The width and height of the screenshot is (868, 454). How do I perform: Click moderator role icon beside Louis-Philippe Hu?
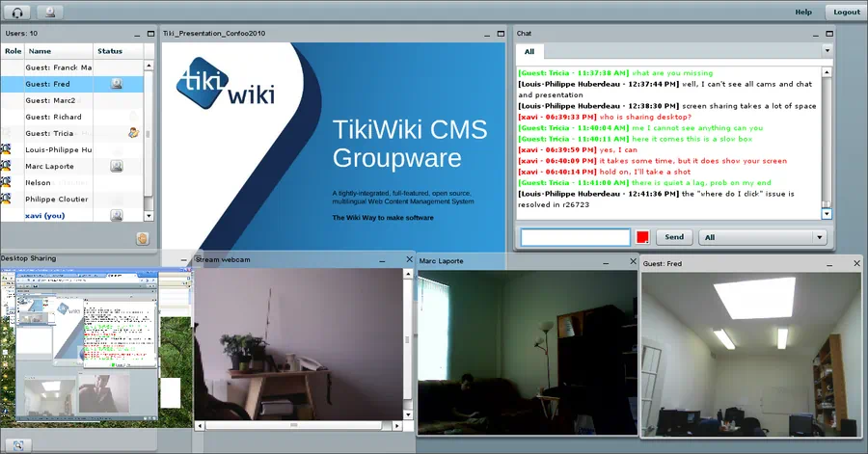pyautogui.click(x=6, y=149)
